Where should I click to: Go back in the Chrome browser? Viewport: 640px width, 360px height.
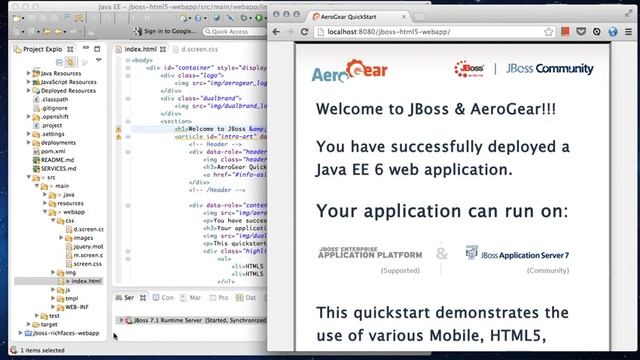276,31
